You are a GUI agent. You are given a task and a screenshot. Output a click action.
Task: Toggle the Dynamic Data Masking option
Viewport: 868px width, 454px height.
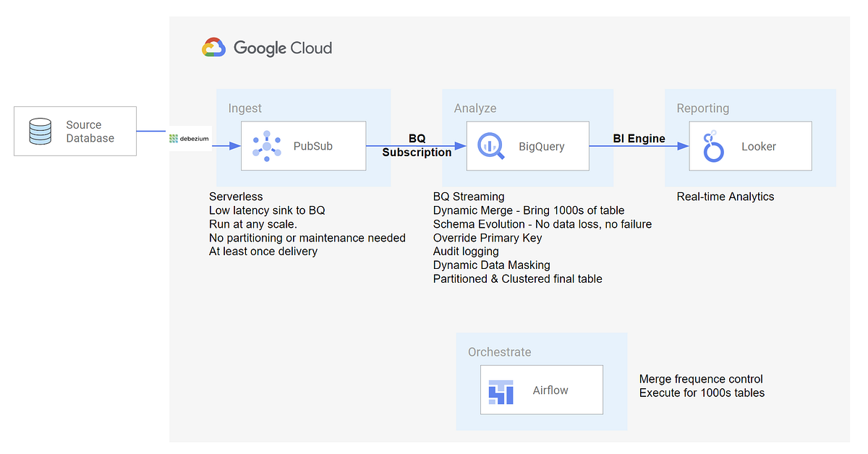click(x=491, y=265)
